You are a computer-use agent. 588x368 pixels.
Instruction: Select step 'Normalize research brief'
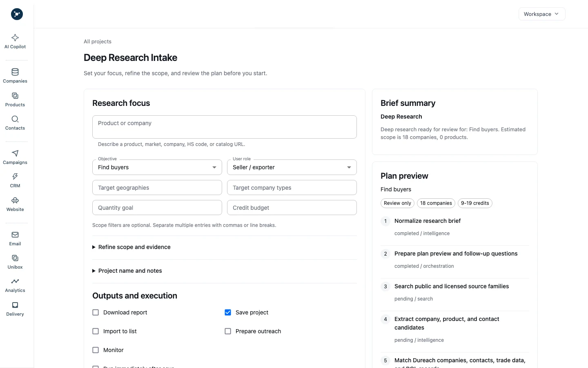point(428,221)
